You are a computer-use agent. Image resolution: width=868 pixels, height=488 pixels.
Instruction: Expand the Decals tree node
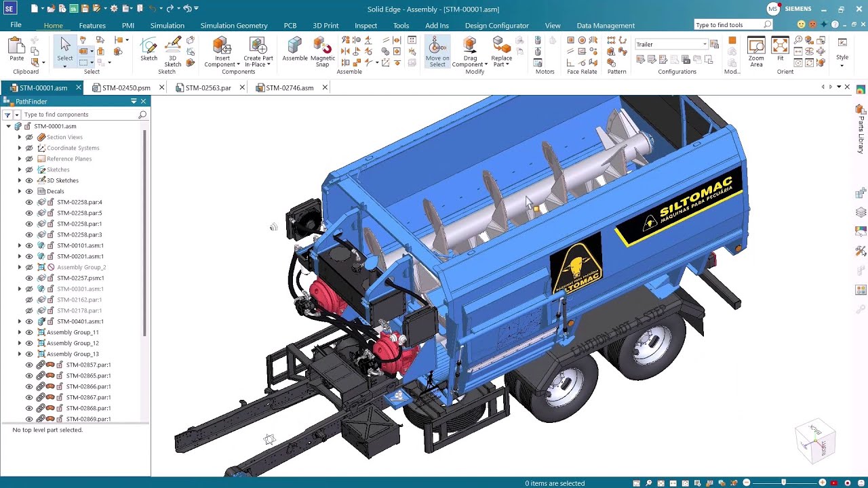[x=20, y=191]
